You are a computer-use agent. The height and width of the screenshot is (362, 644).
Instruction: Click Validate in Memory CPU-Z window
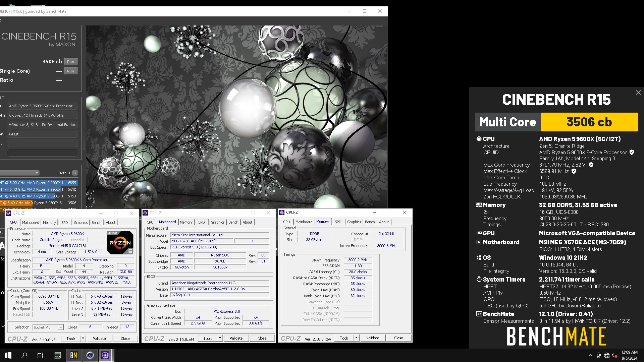(373, 338)
